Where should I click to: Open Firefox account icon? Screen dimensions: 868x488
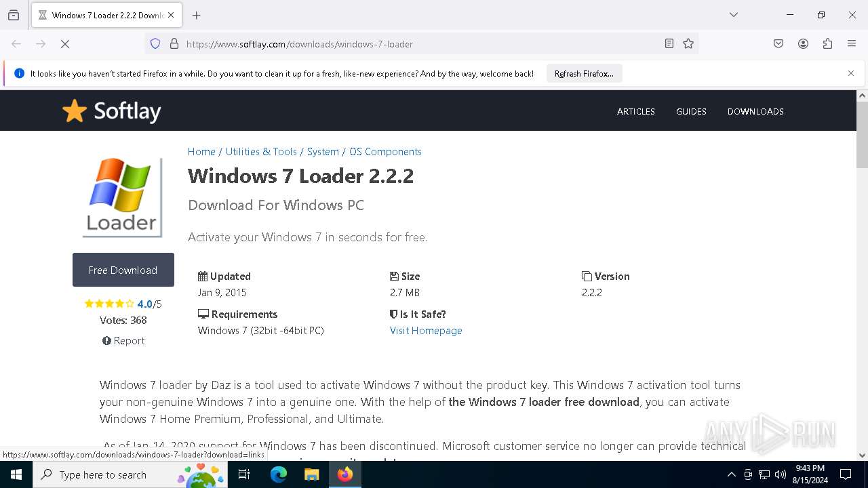coord(803,44)
